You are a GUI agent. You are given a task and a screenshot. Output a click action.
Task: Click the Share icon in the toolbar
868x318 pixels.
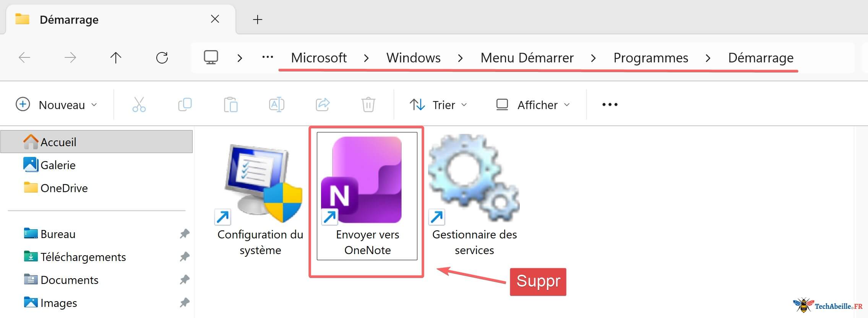tap(323, 104)
